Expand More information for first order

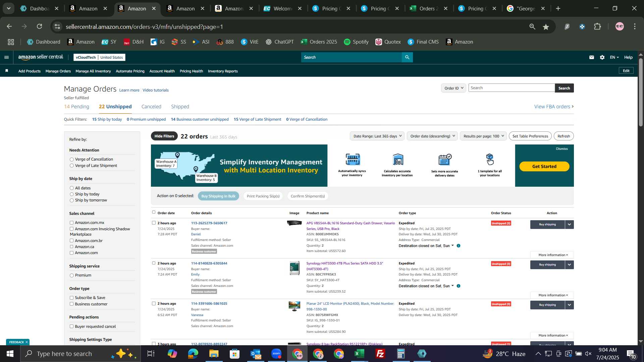[x=552, y=255]
